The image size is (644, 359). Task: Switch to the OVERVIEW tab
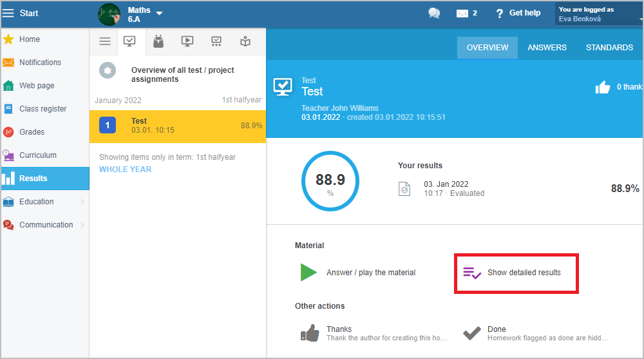click(x=488, y=48)
